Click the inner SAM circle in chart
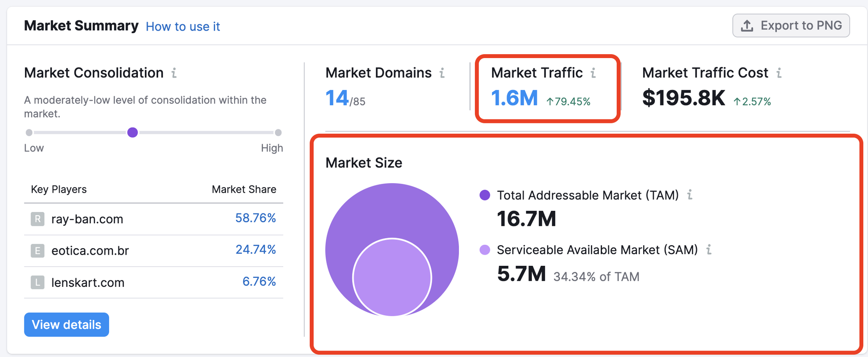 click(392, 277)
